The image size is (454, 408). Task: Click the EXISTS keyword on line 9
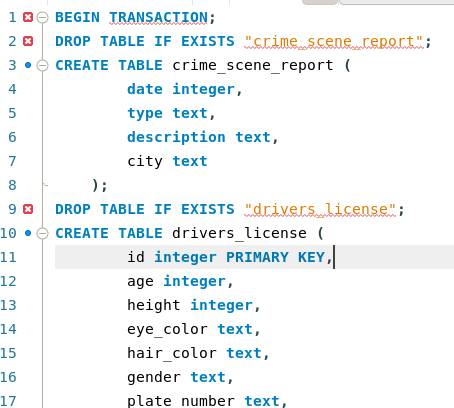coord(208,209)
